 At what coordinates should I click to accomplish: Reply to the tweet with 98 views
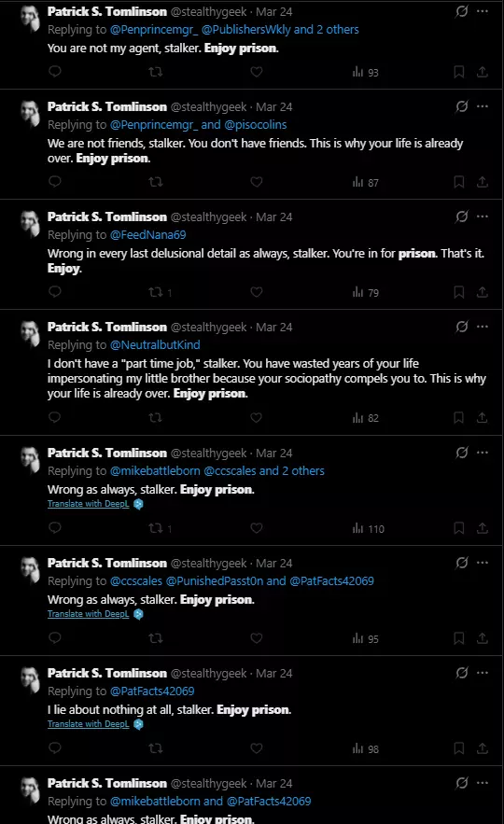coord(55,747)
